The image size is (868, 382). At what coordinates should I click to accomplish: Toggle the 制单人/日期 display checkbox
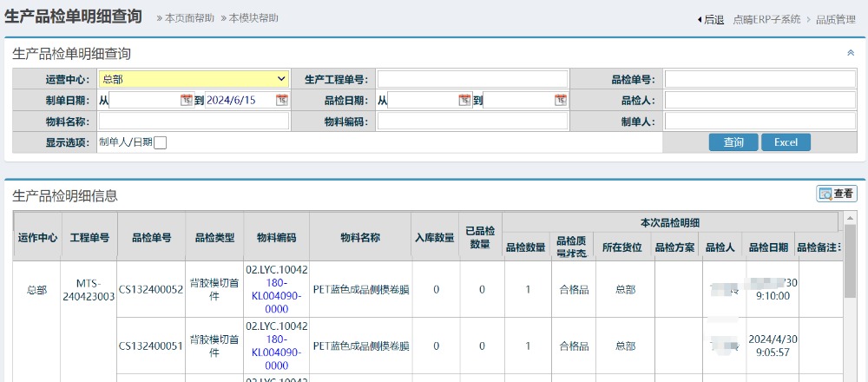[x=160, y=142]
